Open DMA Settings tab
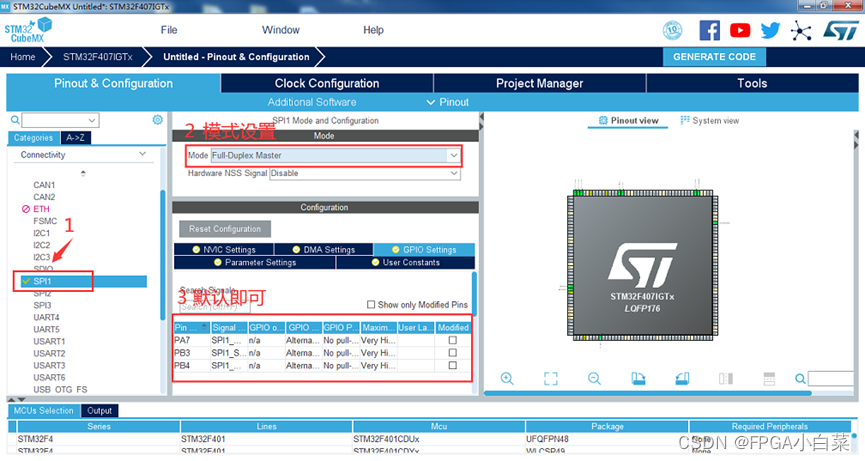This screenshot has height=461, width=865. (x=324, y=249)
